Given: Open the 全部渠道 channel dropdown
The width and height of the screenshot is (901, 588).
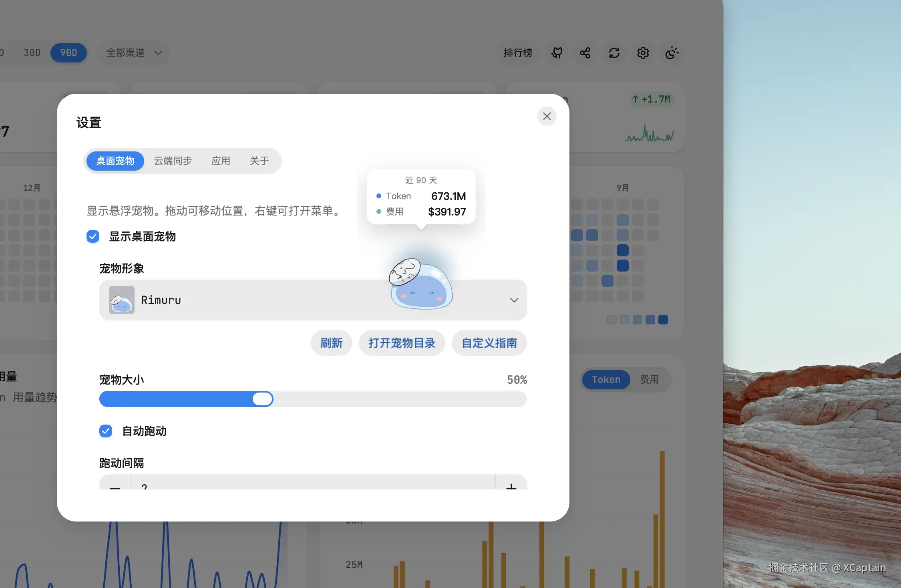Looking at the screenshot, I should pyautogui.click(x=134, y=53).
